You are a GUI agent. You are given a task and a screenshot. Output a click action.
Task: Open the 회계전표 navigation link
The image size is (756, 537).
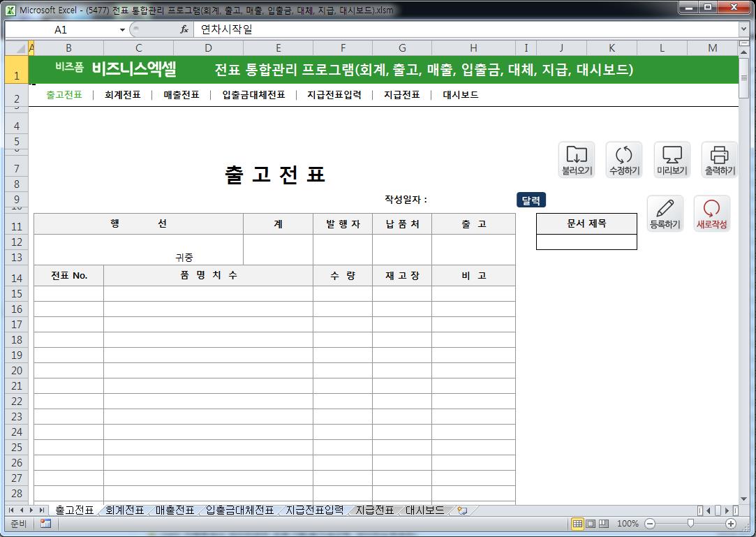tap(122, 95)
